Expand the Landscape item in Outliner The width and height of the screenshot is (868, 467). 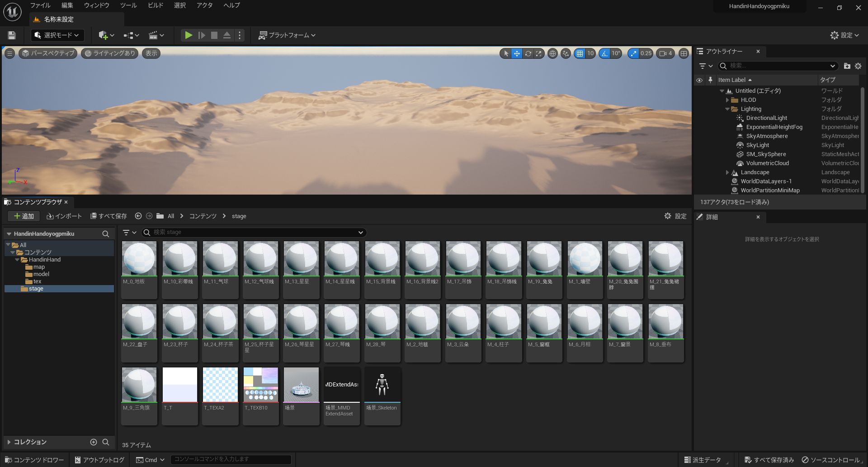pyautogui.click(x=727, y=172)
